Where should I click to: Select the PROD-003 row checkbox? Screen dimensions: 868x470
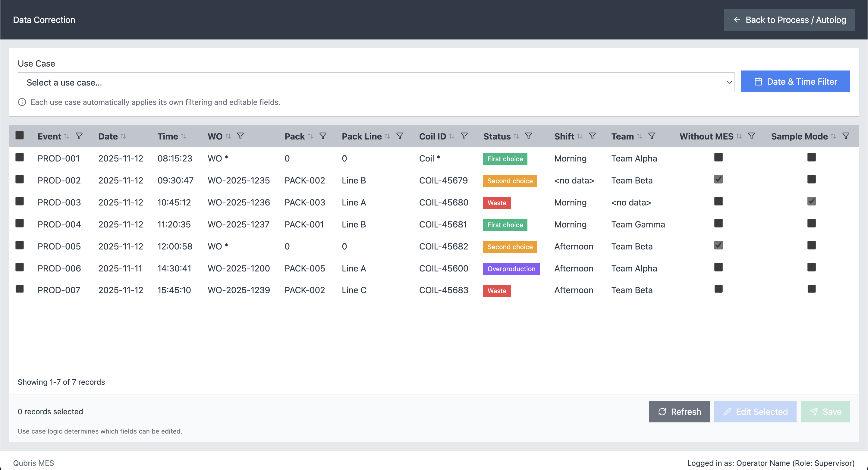click(x=20, y=202)
